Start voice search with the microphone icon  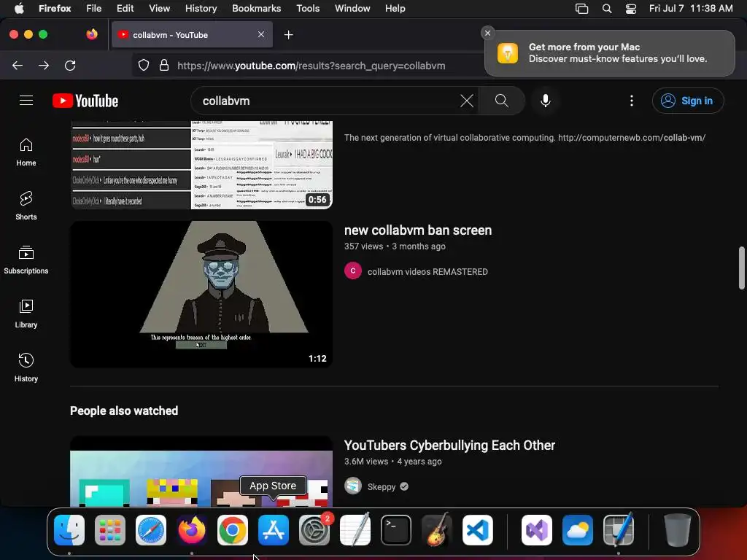click(x=546, y=101)
